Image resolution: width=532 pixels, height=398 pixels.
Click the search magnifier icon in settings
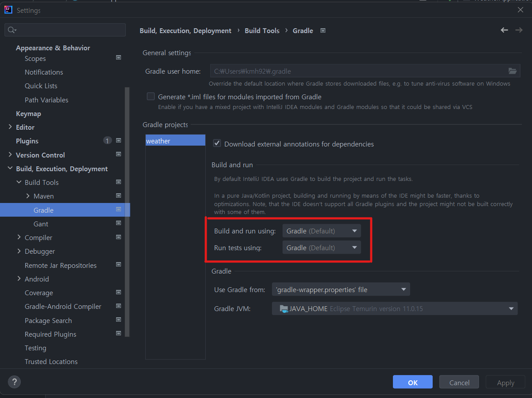click(12, 30)
